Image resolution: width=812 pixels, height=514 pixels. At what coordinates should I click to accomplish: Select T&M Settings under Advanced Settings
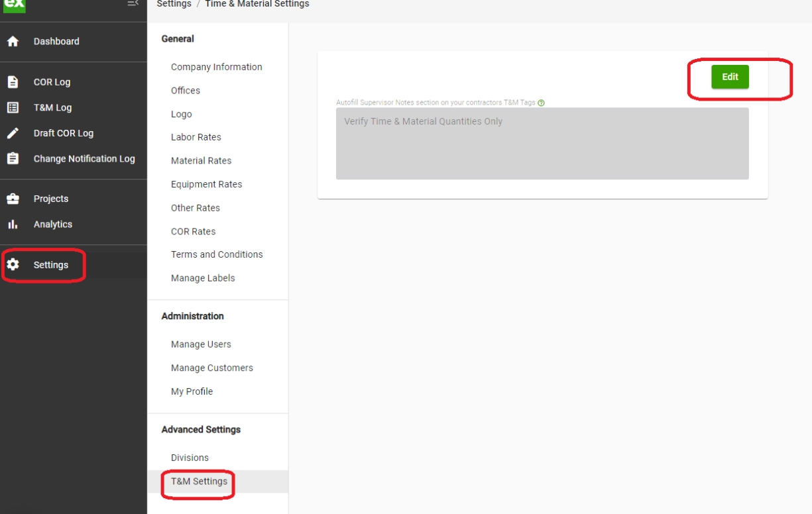tap(199, 482)
